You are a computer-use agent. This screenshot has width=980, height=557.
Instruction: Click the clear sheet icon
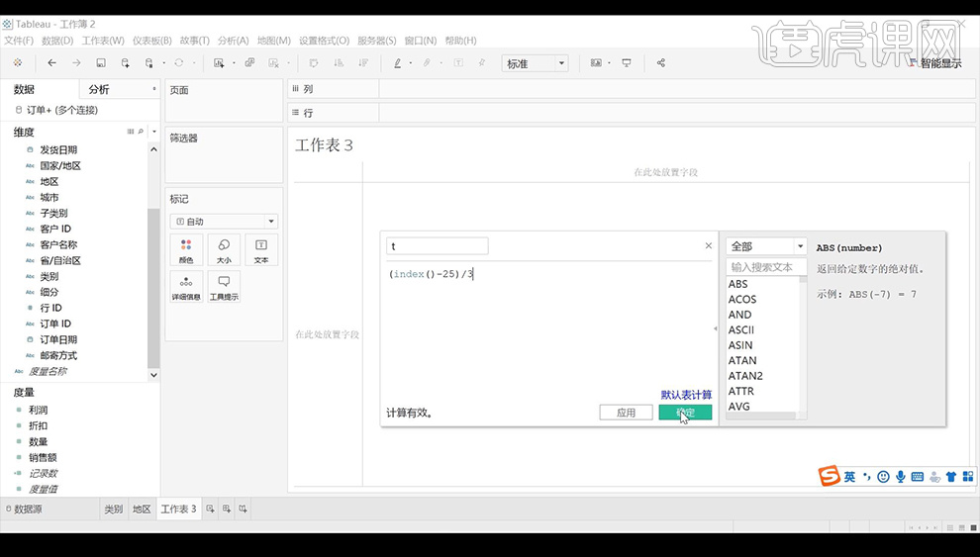pos(273,63)
